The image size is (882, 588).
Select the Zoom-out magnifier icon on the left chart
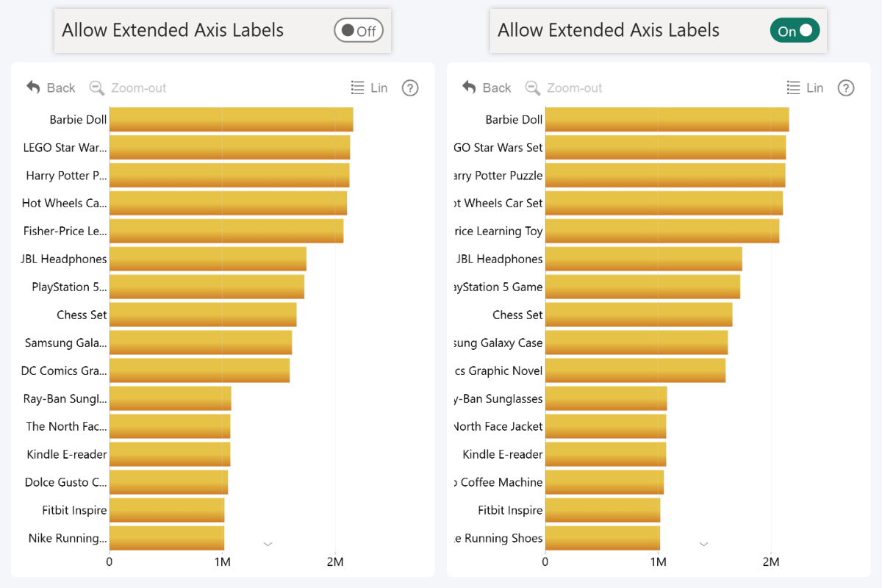pyautogui.click(x=96, y=87)
